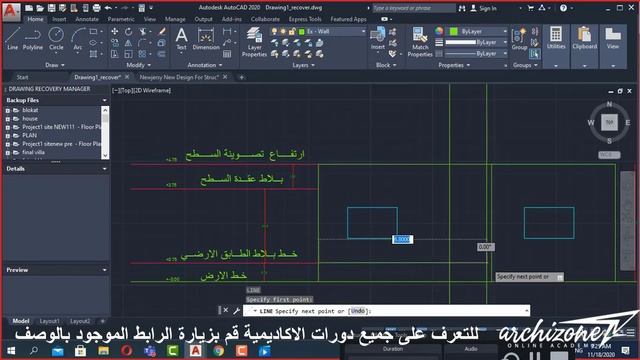640x360 pixels.
Task: Click the Save icon in quick access toolbar
Action: pos(51,8)
